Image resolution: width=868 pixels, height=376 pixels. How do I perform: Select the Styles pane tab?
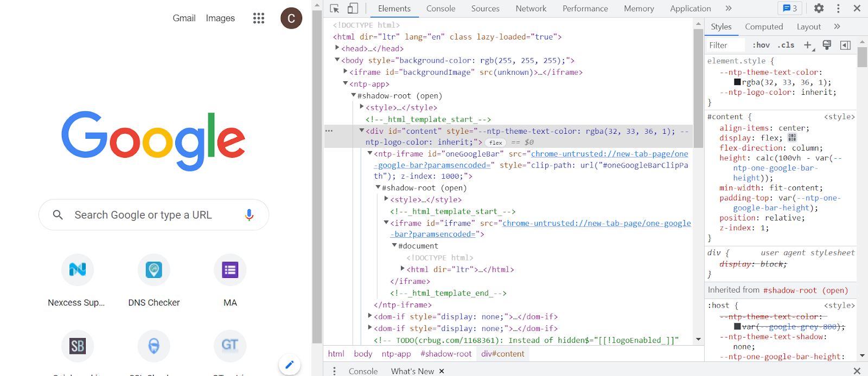tap(721, 27)
